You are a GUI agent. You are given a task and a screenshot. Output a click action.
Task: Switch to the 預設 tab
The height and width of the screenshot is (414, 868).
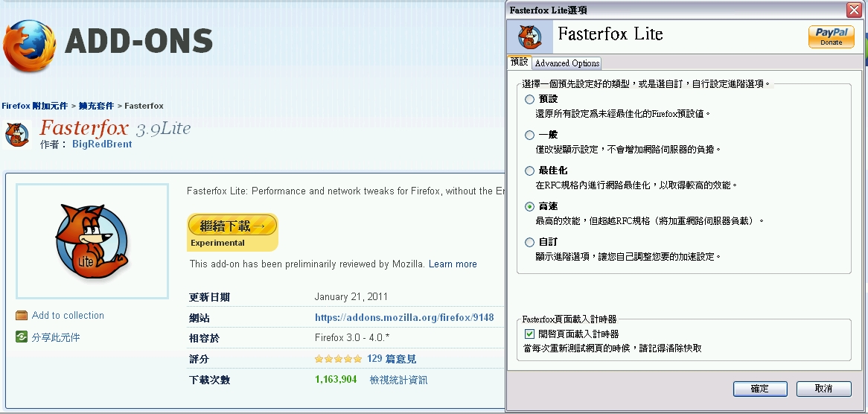point(519,63)
